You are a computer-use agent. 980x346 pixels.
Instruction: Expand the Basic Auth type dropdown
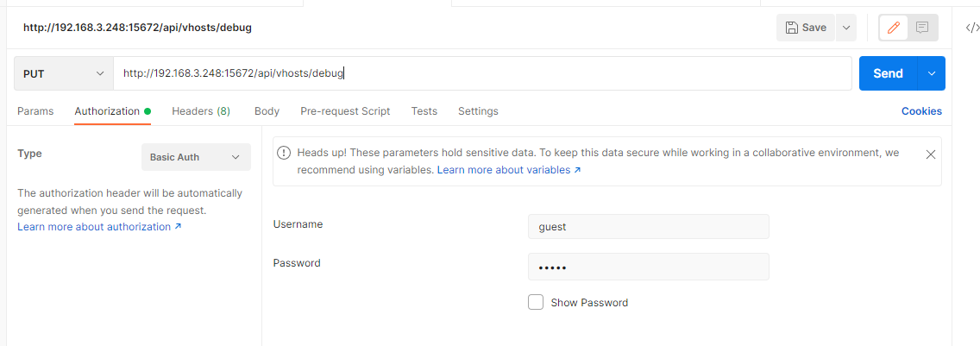tap(196, 157)
